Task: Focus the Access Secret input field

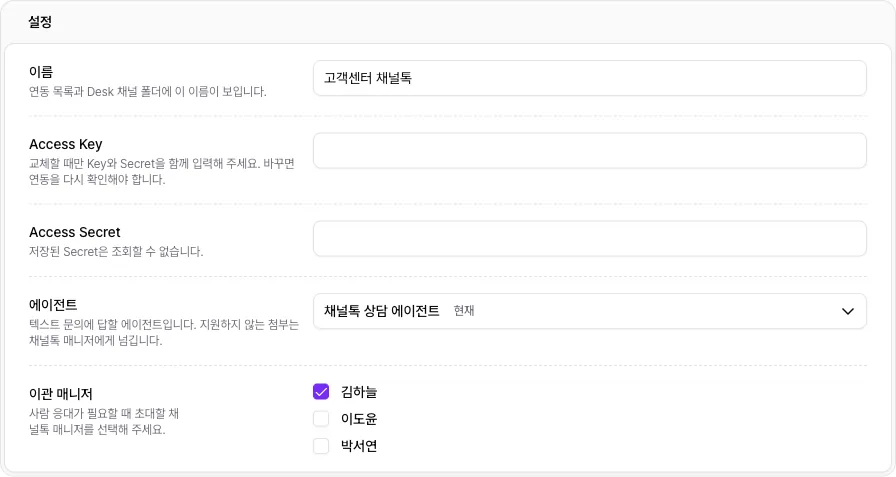Action: click(590, 239)
